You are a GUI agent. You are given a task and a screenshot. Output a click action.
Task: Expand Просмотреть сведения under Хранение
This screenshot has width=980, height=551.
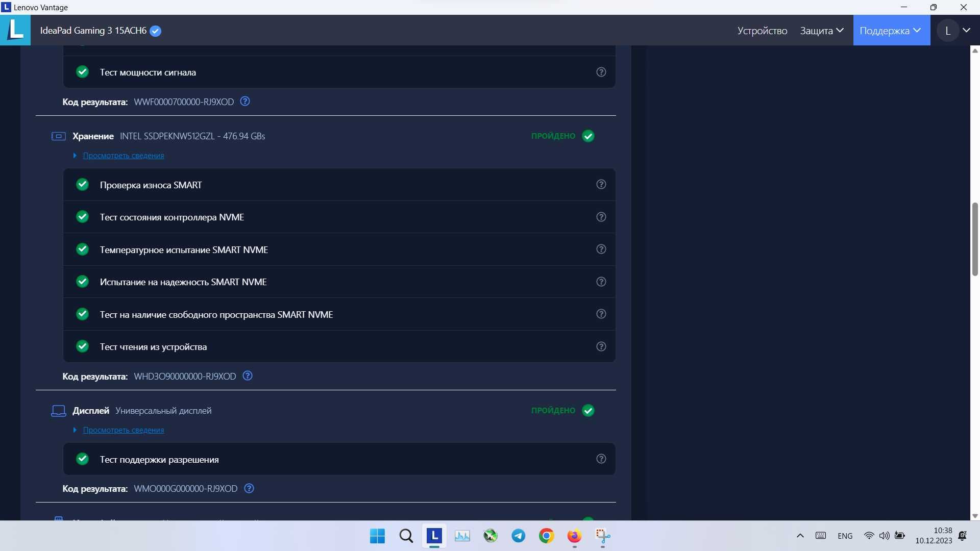point(75,156)
